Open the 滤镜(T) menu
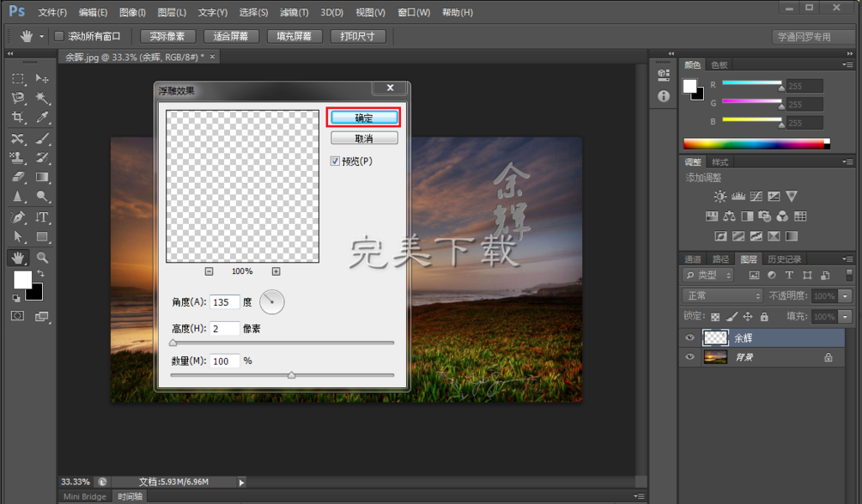Viewport: 862px width, 504px height. click(294, 13)
